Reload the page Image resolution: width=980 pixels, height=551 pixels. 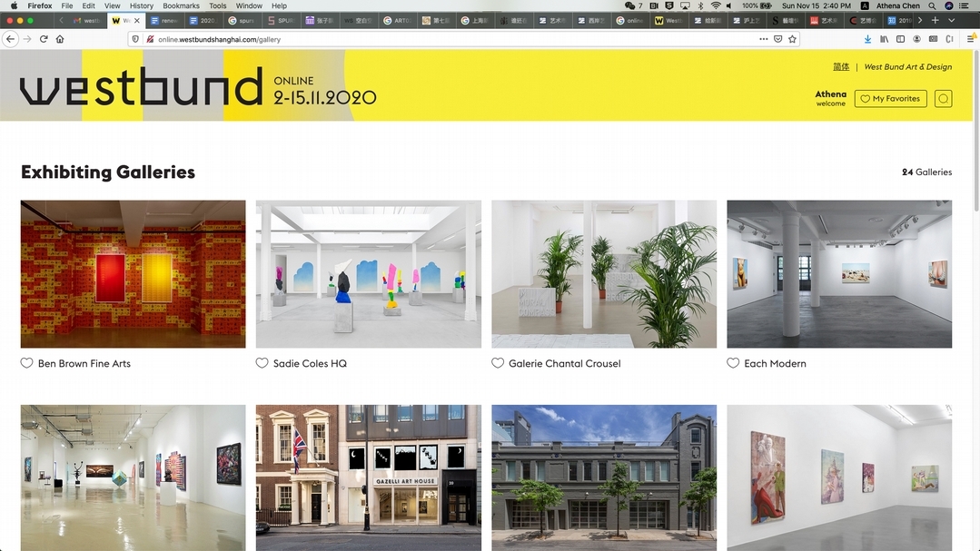click(x=44, y=39)
